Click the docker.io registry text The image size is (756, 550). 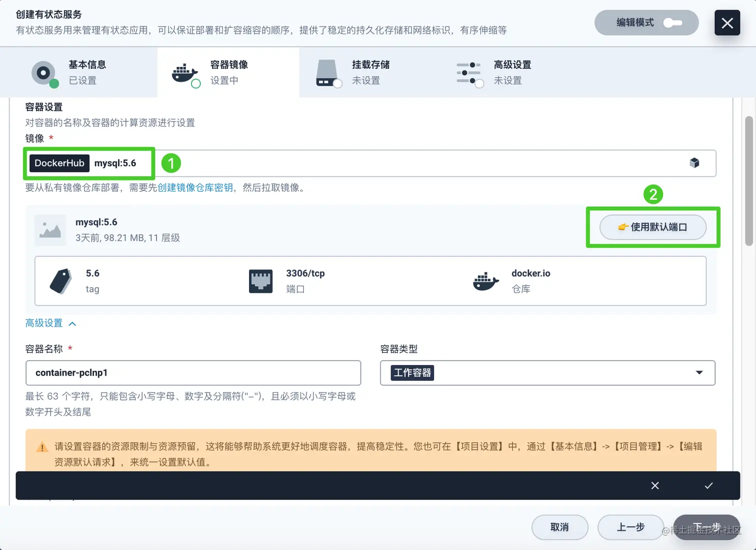click(x=530, y=273)
